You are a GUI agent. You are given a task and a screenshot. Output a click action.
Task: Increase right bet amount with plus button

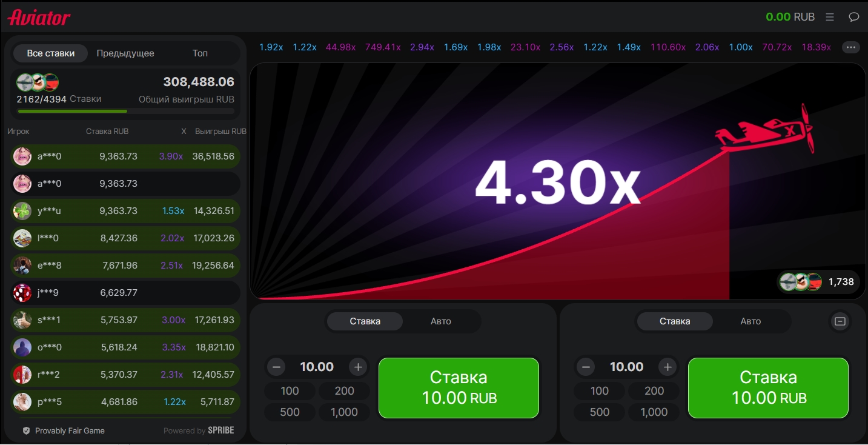point(668,367)
